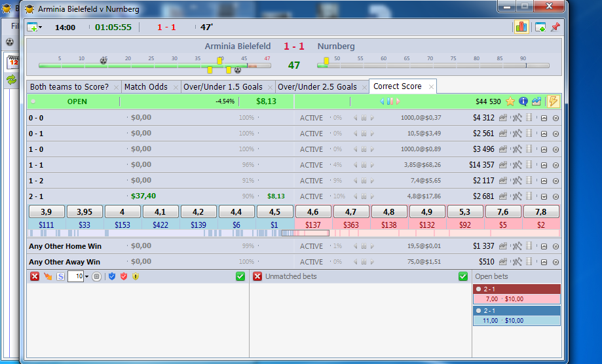Confirm bet slip with green checkmark
The width and height of the screenshot is (602, 364).
tap(240, 276)
